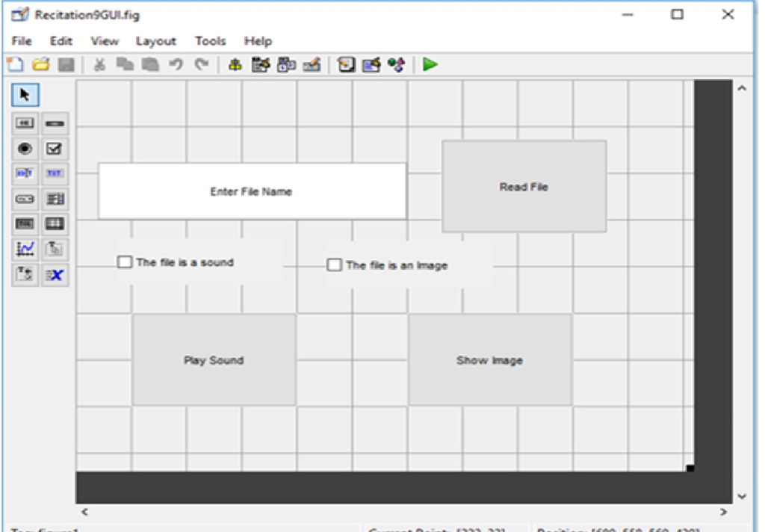Viewport: 765px width, 532px height.
Task: Select the Radio Button tool in the palette
Action: coord(23,149)
